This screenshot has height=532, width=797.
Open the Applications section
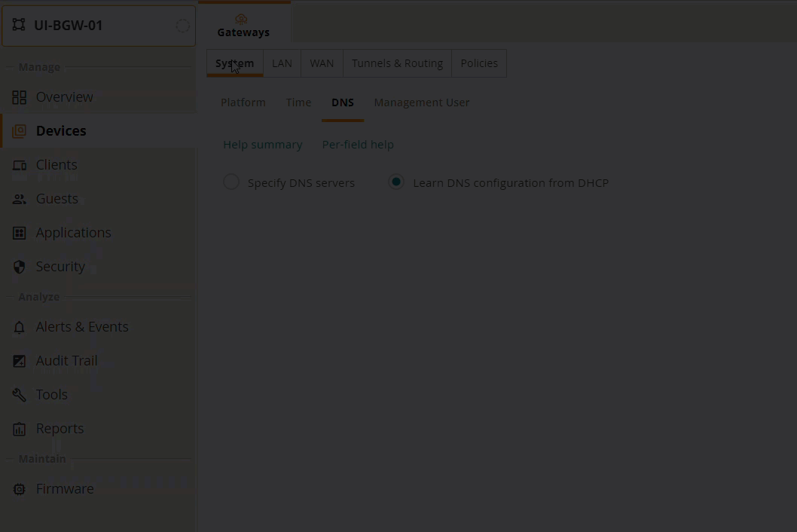(x=73, y=232)
